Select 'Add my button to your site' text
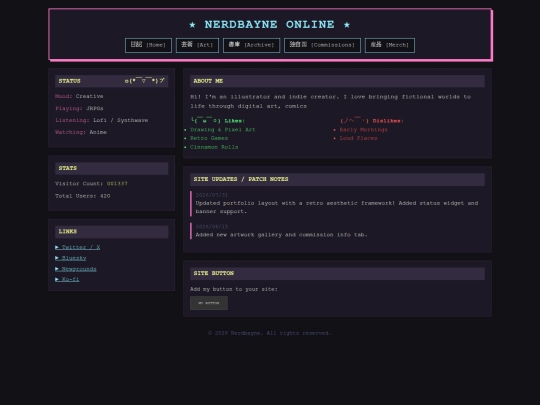The width and height of the screenshot is (540, 405). click(234, 289)
